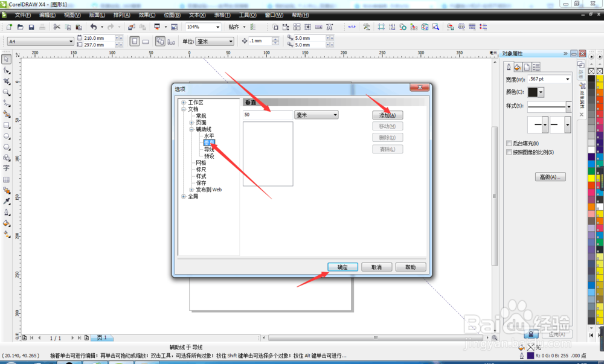This screenshot has width=604, height=364.
Task: Click the Import icon in toolbar
Action: point(132,27)
